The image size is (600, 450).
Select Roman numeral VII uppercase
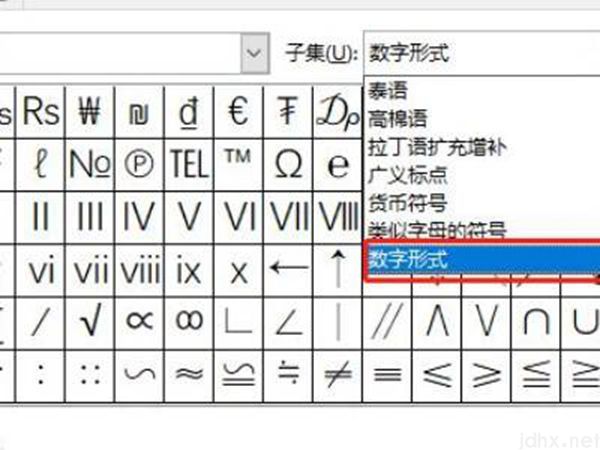point(288,217)
